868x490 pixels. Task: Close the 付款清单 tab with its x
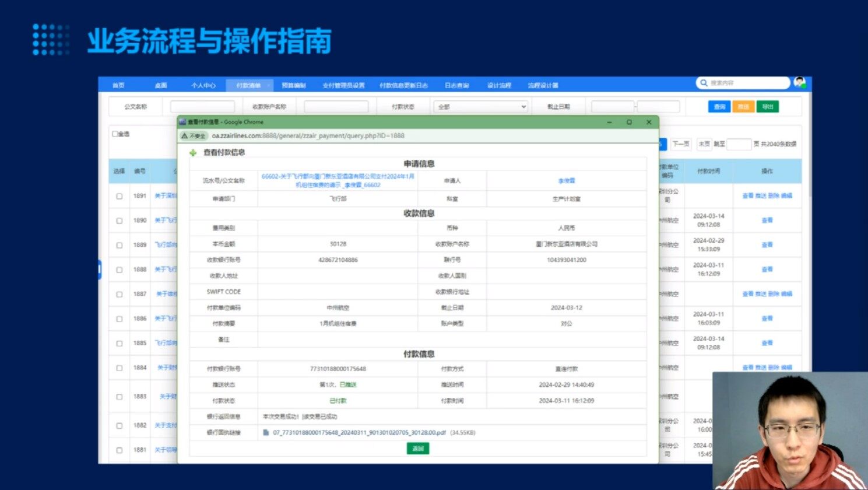(x=269, y=86)
